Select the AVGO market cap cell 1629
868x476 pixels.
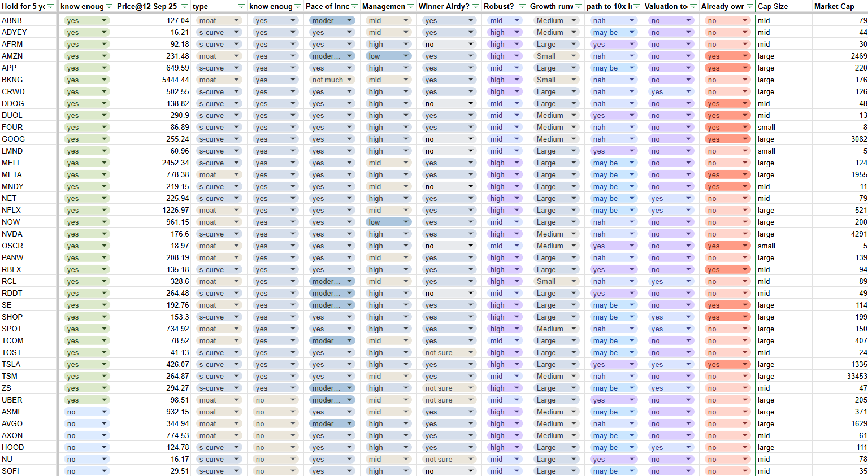coord(840,423)
